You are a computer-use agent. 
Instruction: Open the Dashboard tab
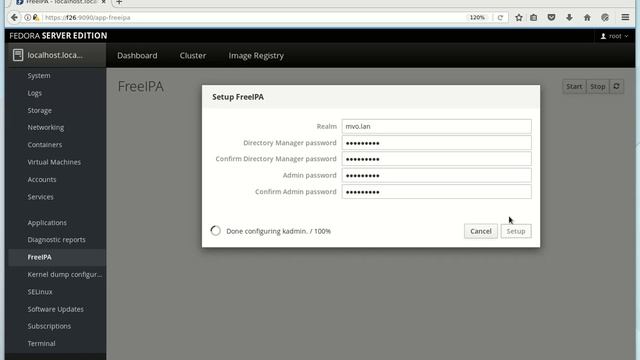coord(137,56)
